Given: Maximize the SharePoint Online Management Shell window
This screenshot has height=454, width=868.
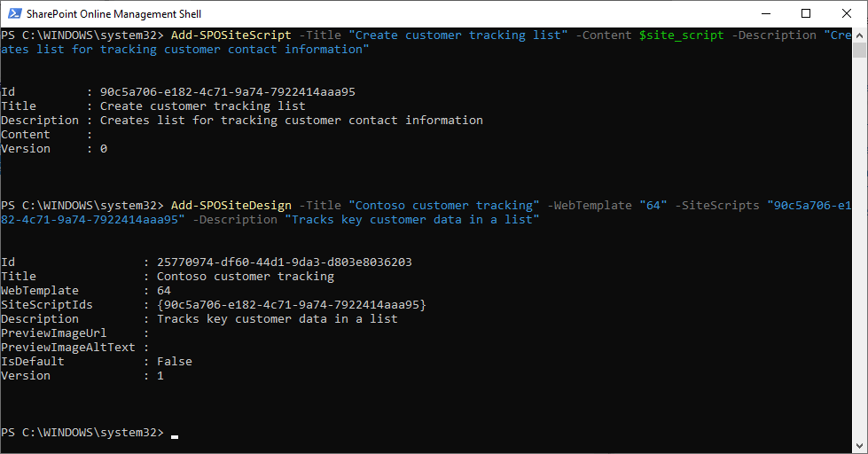Looking at the screenshot, I should tap(806, 13).
